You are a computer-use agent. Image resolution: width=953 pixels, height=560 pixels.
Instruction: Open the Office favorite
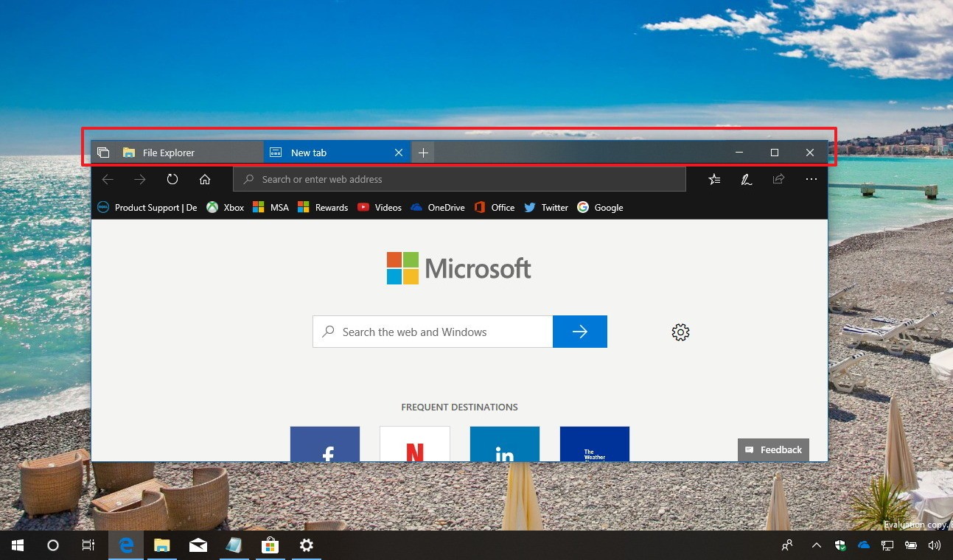coord(495,208)
